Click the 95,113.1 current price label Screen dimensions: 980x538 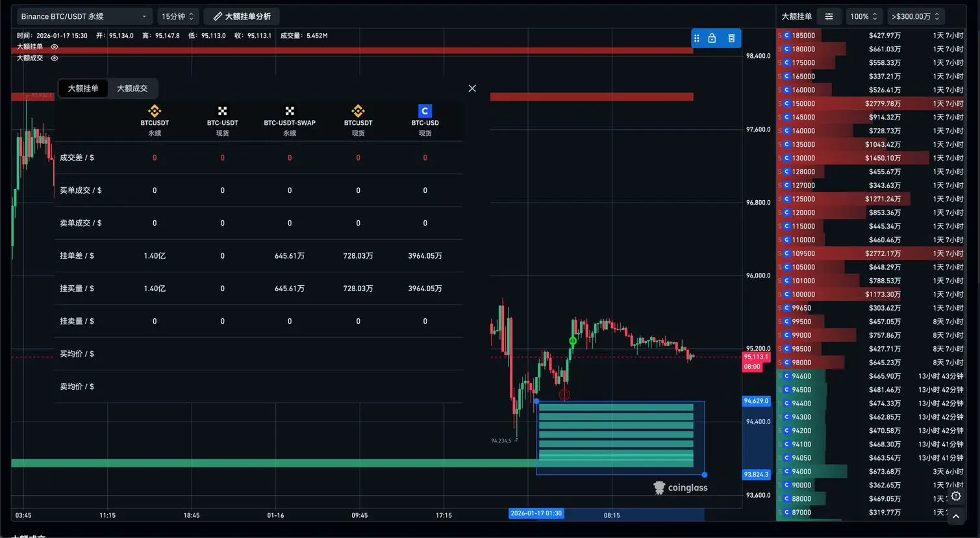click(756, 357)
